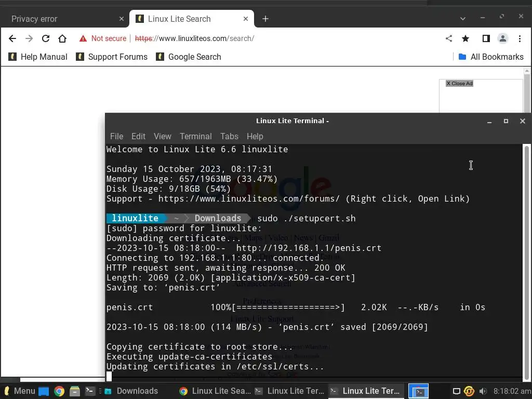Expand Chrome tab search chevron
Screen dimensions: 532x399
(463, 19)
